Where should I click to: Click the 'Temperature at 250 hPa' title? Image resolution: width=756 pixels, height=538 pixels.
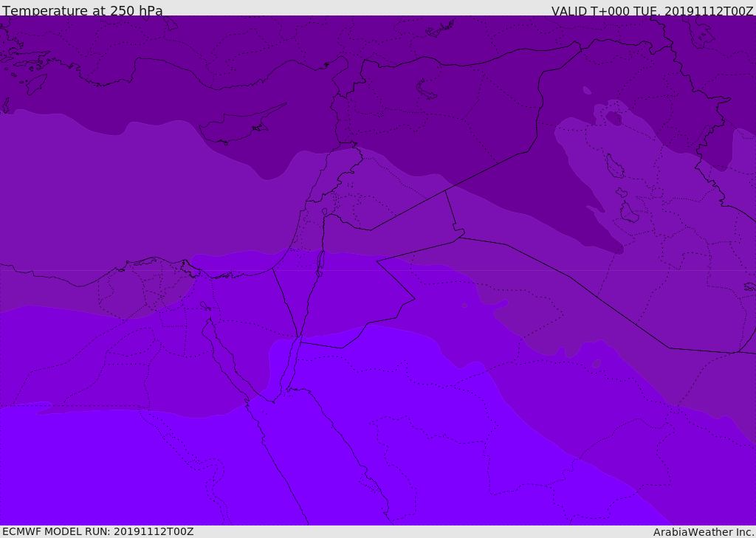83,11
